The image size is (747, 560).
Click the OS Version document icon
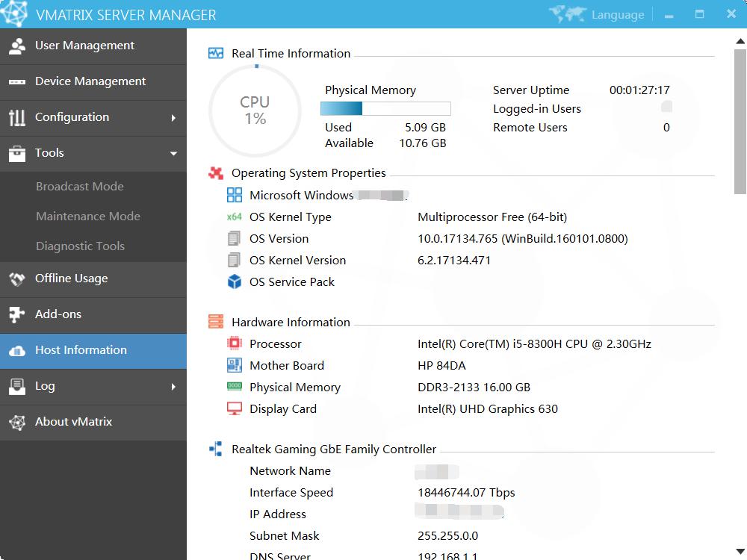pos(234,238)
